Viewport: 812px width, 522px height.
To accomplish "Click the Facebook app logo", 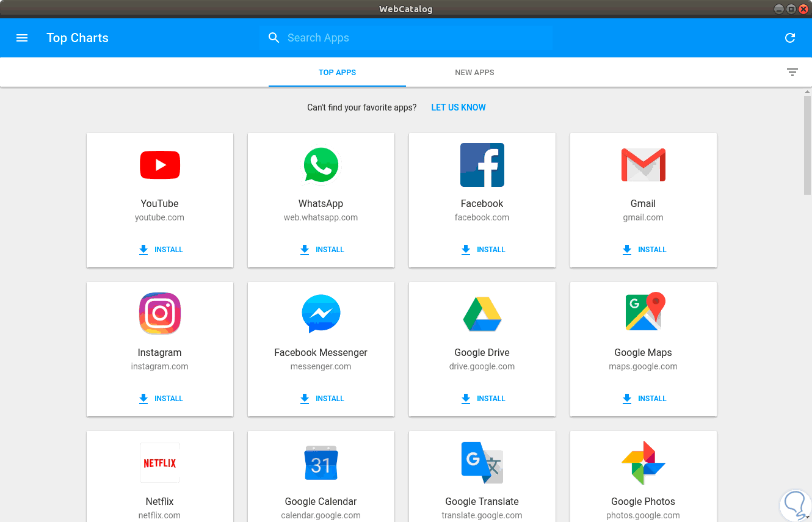I will click(482, 165).
